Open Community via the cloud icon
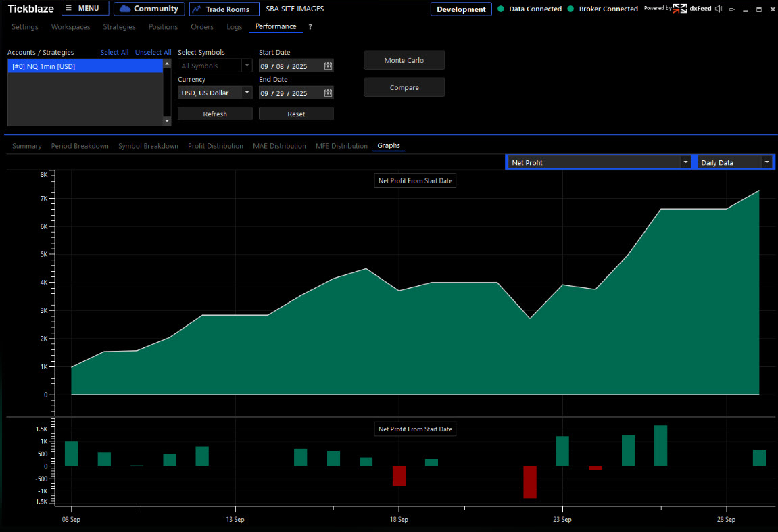The width and height of the screenshot is (778, 532). [149, 9]
